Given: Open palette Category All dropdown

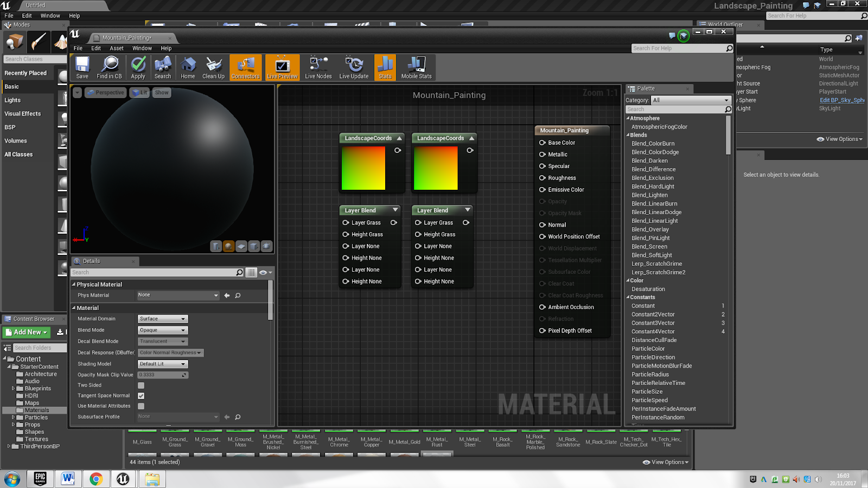Looking at the screenshot, I should click(691, 100).
